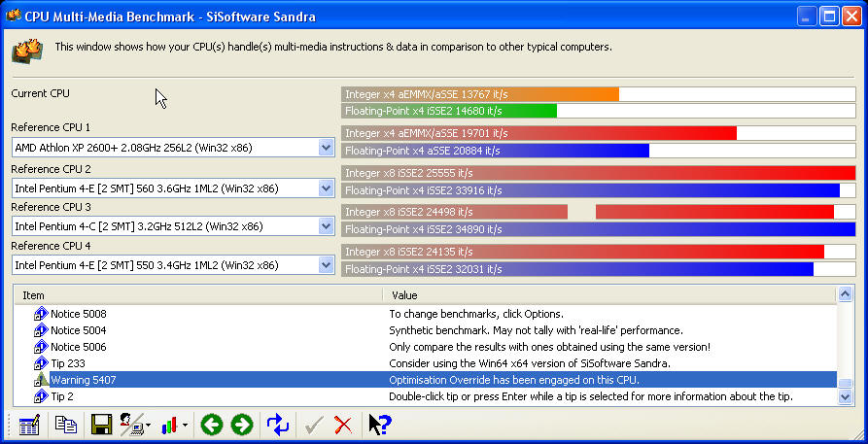
Task: Open the options table-with-pencil toolbar icon
Action: click(29, 426)
